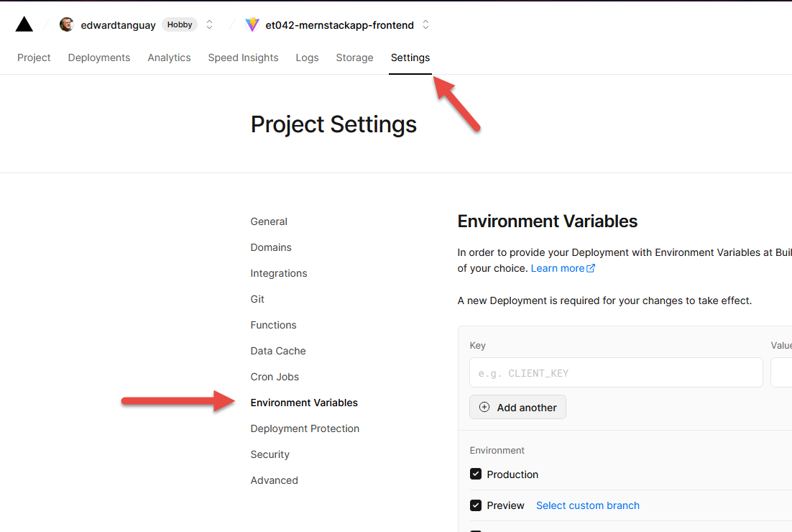This screenshot has width=792, height=532.
Task: Select Environment Variables in the sidebar
Action: tap(304, 403)
